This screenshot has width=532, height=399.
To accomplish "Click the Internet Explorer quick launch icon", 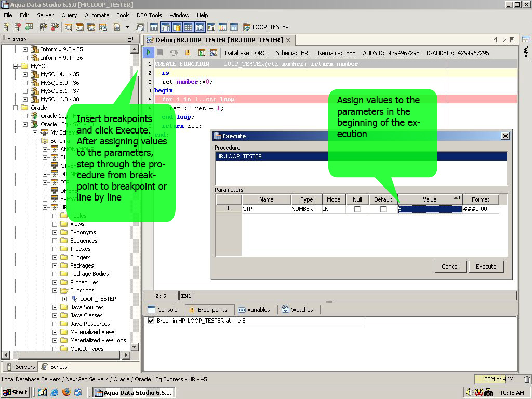I will pyautogui.click(x=54, y=393).
